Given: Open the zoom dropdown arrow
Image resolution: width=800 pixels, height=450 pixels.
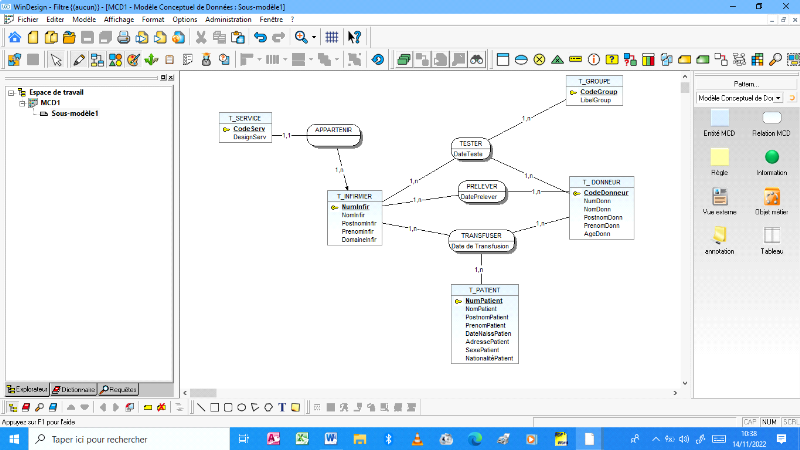Looking at the screenshot, I should pos(313,37).
